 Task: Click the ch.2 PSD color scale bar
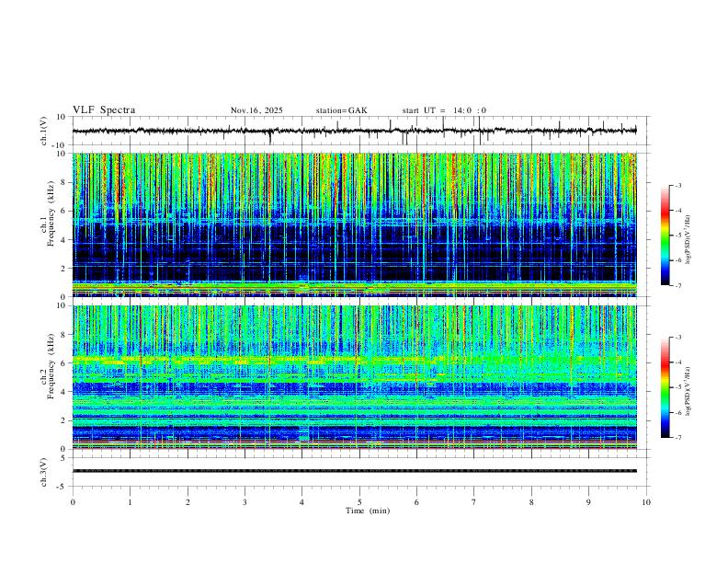665,387
